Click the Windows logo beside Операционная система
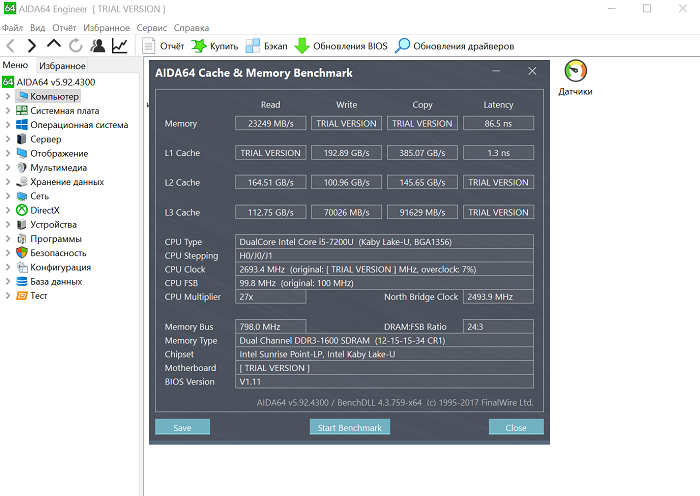 (x=21, y=125)
